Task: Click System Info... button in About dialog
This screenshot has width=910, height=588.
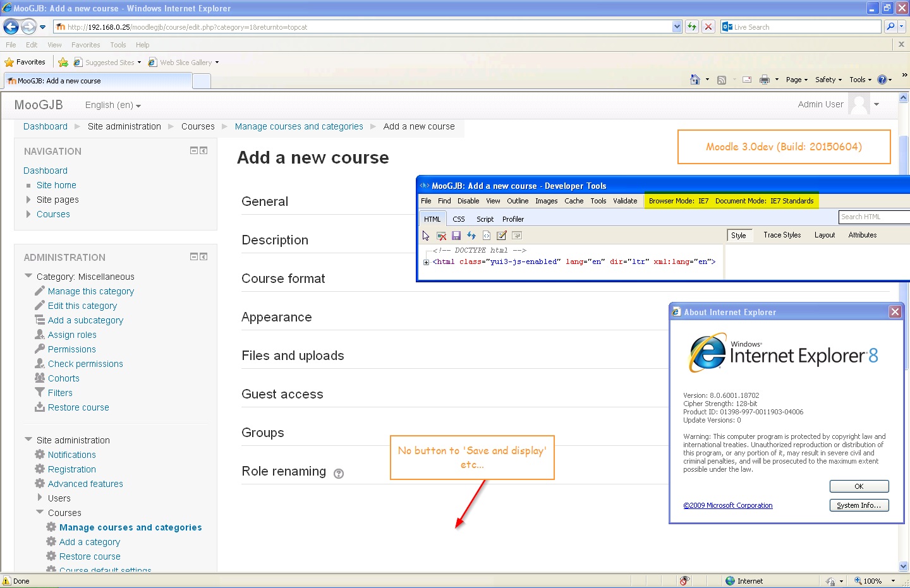Action: pyautogui.click(x=859, y=505)
